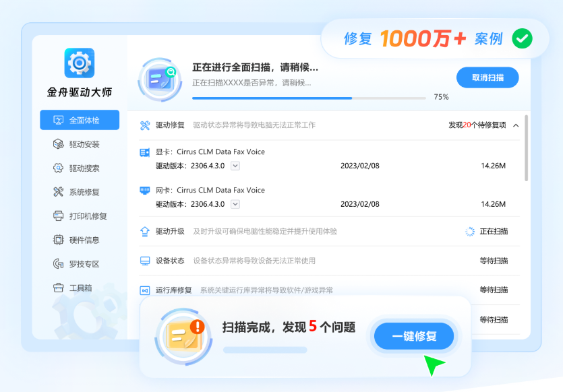563x392 pixels.
Task: Switch to the 硬件信息 section
Action: (80, 240)
